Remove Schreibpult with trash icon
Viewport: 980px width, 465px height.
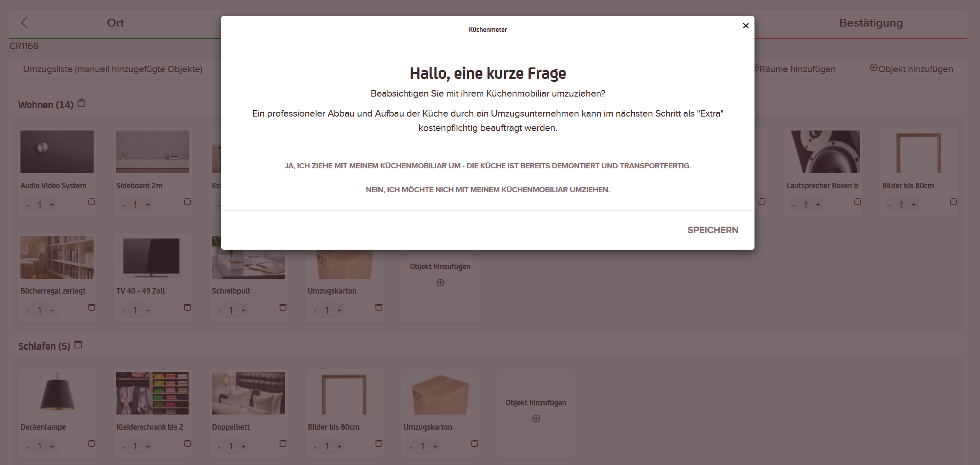click(283, 307)
